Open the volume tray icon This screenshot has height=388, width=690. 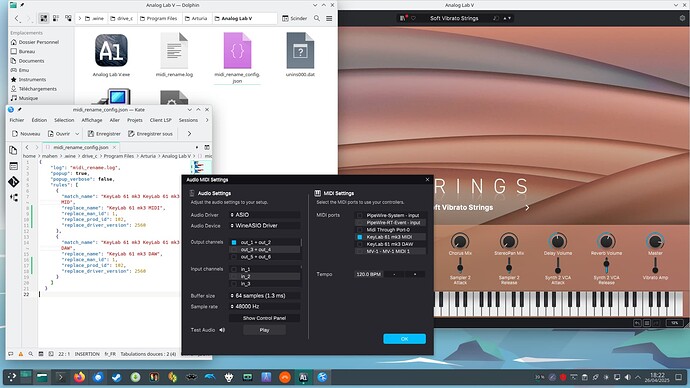pyautogui.click(x=628, y=377)
